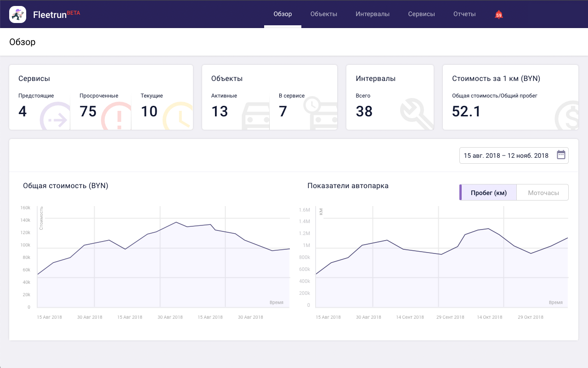Click the Fleetrun logo icon
Image resolution: width=588 pixels, height=368 pixels.
[17, 14]
